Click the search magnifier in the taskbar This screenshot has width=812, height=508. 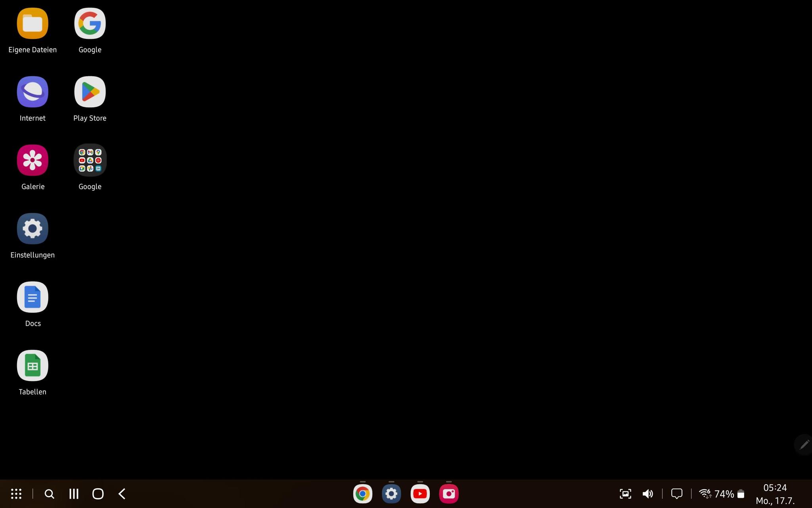49,494
